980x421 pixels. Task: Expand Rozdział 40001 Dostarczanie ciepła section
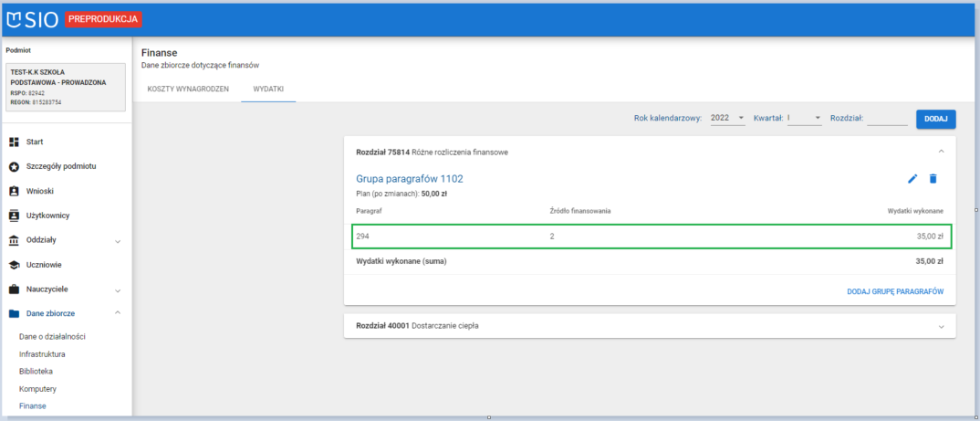point(941,326)
